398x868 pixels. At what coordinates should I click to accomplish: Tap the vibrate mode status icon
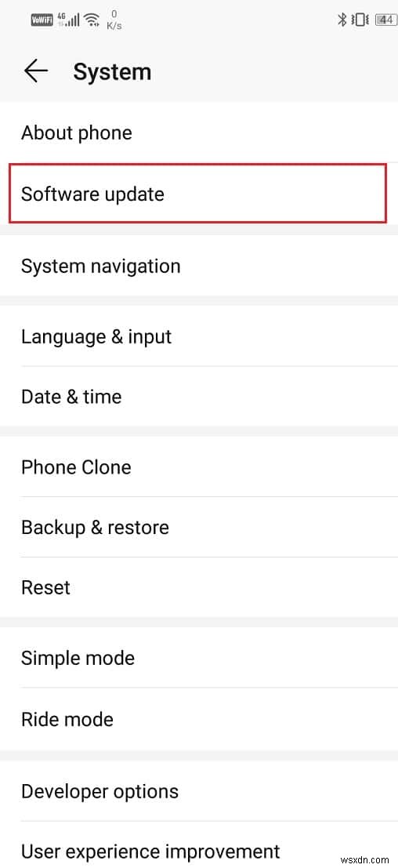(x=360, y=20)
